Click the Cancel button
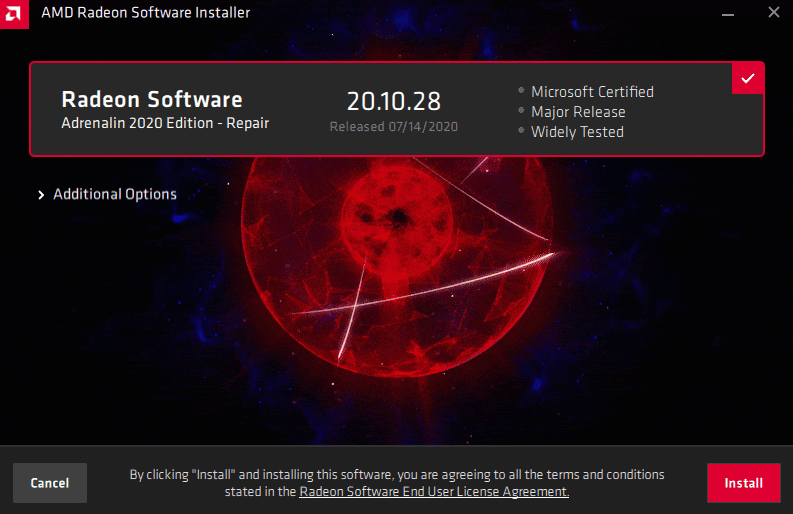 (50, 483)
